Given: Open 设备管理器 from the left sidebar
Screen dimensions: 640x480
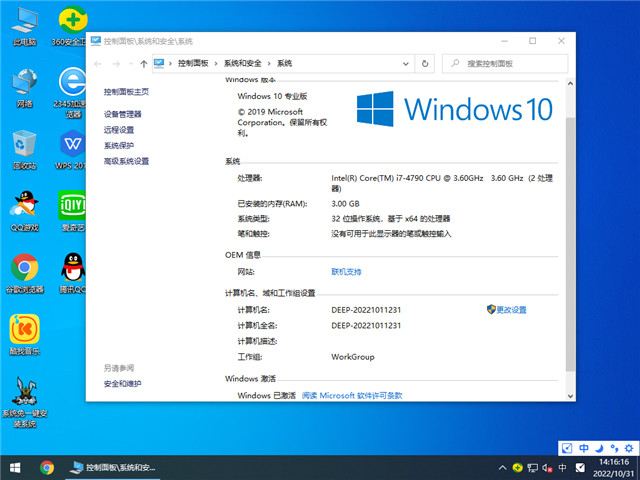Looking at the screenshot, I should pyautogui.click(x=123, y=114).
